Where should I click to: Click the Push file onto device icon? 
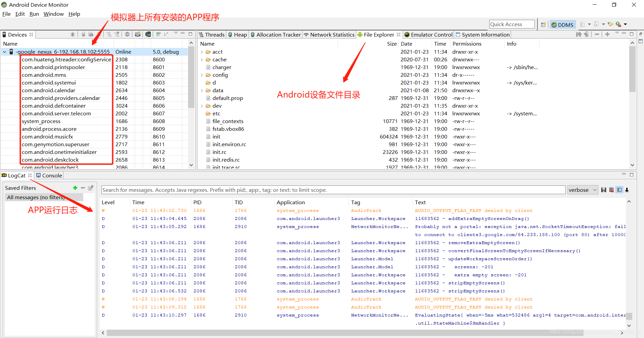586,34
